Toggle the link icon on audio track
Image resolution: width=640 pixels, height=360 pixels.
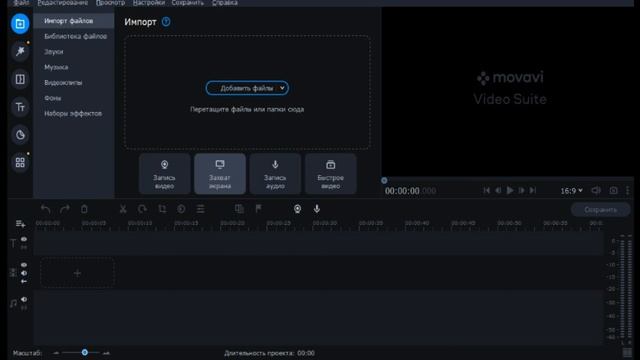tap(24, 307)
